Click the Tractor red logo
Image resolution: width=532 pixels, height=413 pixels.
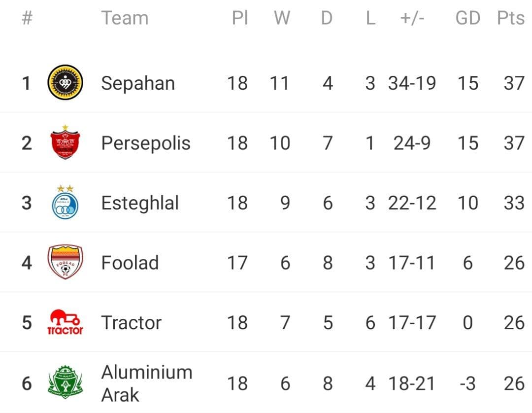pos(65,323)
